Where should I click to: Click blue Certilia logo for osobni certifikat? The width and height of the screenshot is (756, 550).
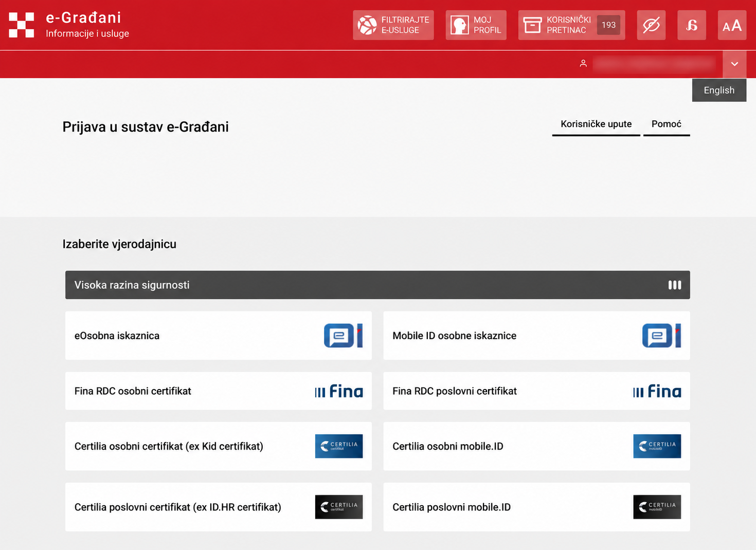[x=339, y=446]
